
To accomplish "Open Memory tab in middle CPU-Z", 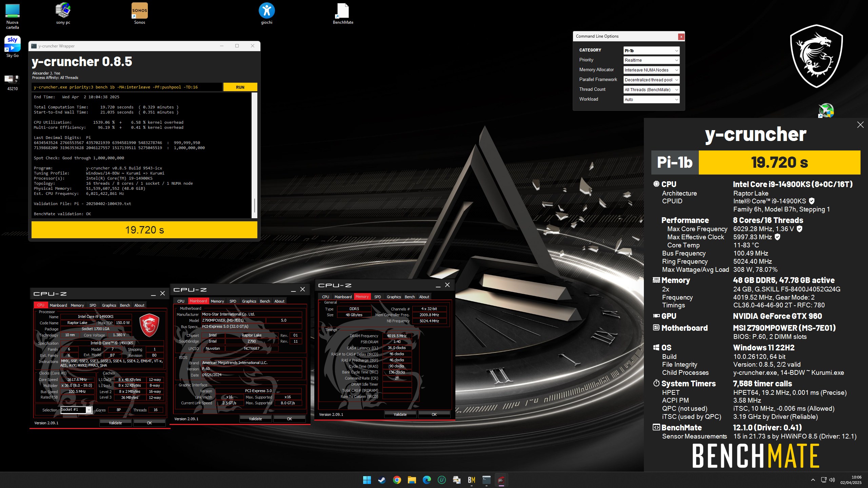I will click(217, 301).
